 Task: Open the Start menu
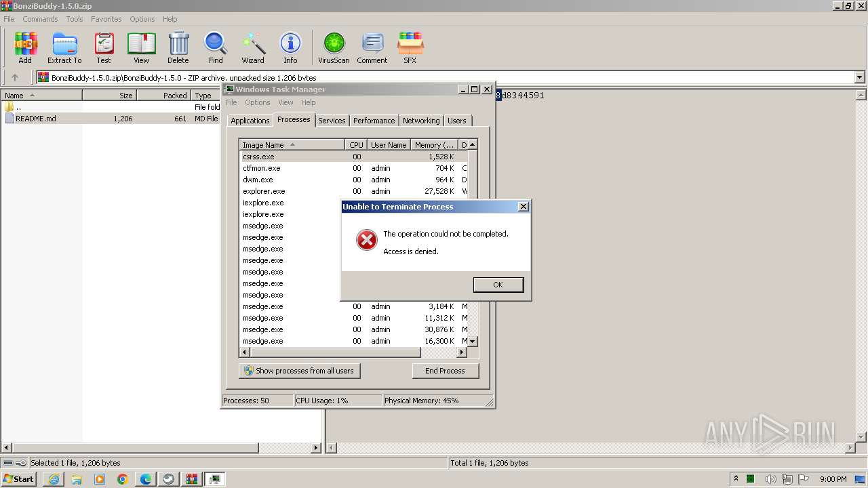(19, 479)
